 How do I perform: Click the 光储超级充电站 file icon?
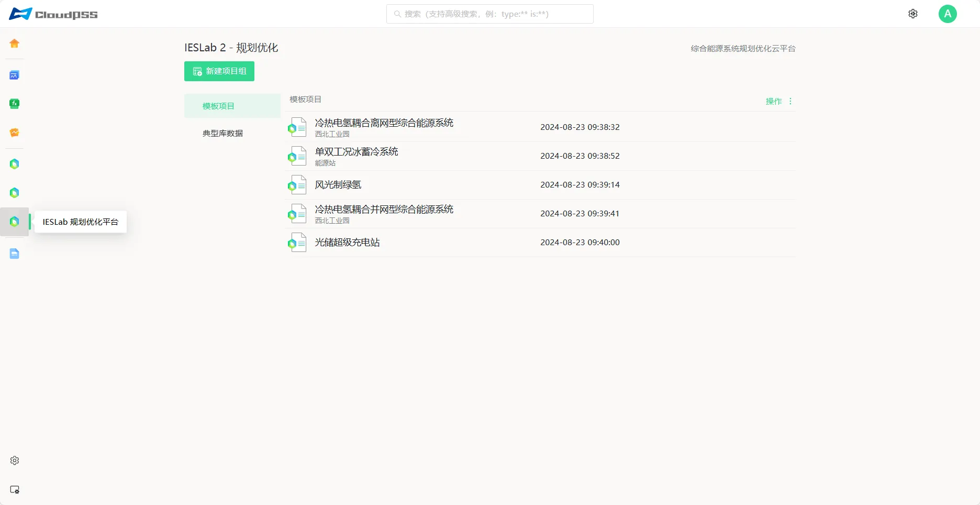[x=297, y=243]
